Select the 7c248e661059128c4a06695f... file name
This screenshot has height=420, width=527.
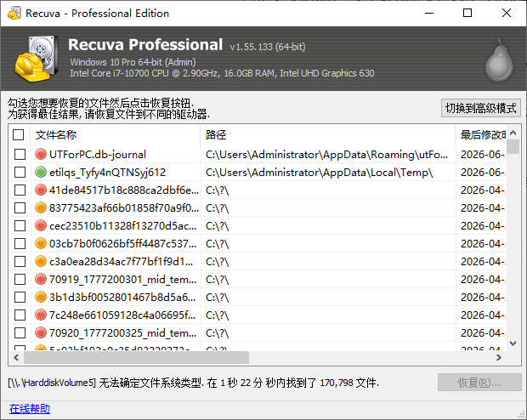pyautogui.click(x=122, y=315)
